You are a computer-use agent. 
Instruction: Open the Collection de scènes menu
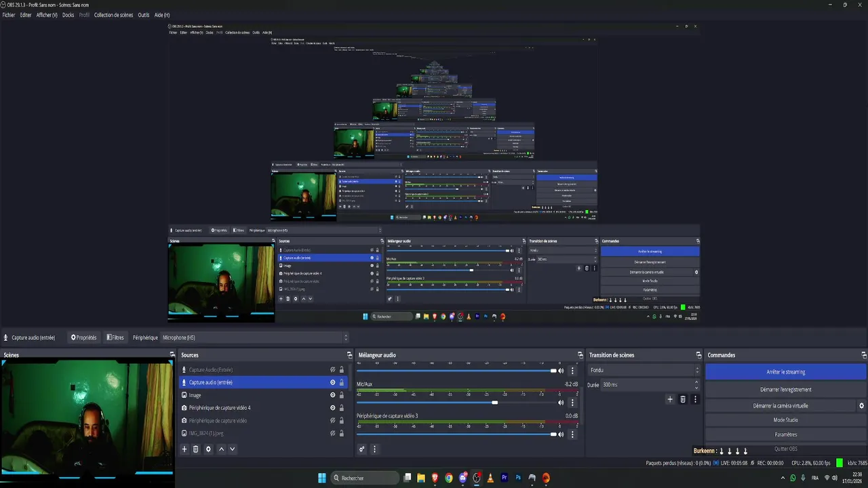tap(113, 15)
